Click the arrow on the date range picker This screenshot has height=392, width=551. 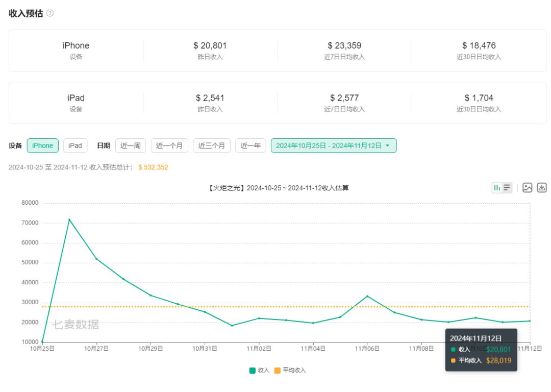point(388,145)
